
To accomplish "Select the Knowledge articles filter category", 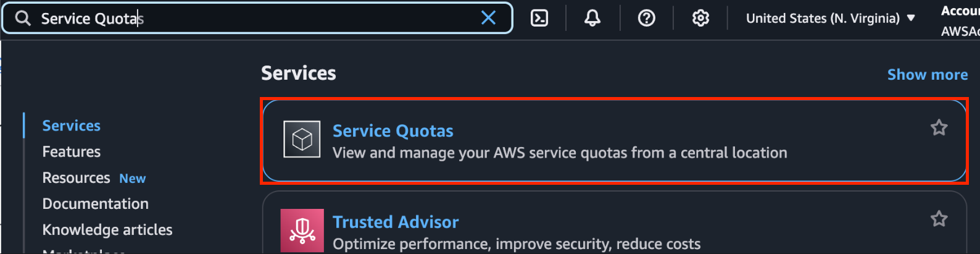I will pos(107,230).
